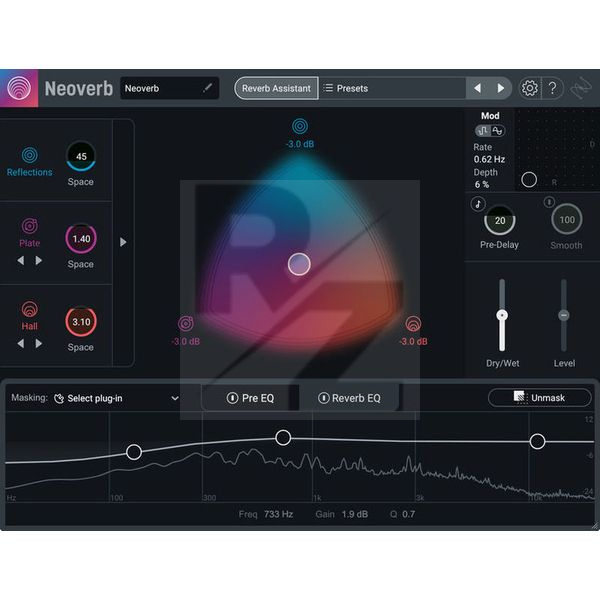This screenshot has height=600, width=600.
Task: Open settings gear icon
Action: point(530,88)
